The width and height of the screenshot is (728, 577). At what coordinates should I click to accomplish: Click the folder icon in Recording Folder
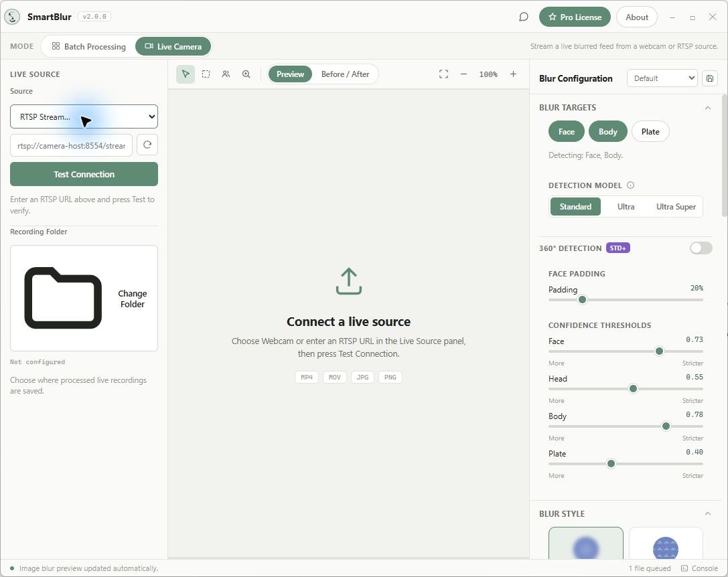tap(63, 298)
